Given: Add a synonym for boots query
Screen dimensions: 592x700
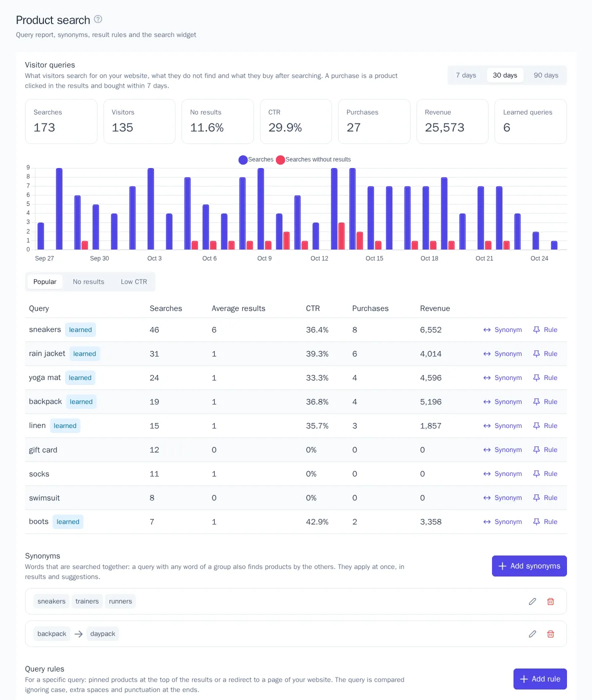Looking at the screenshot, I should click(502, 522).
